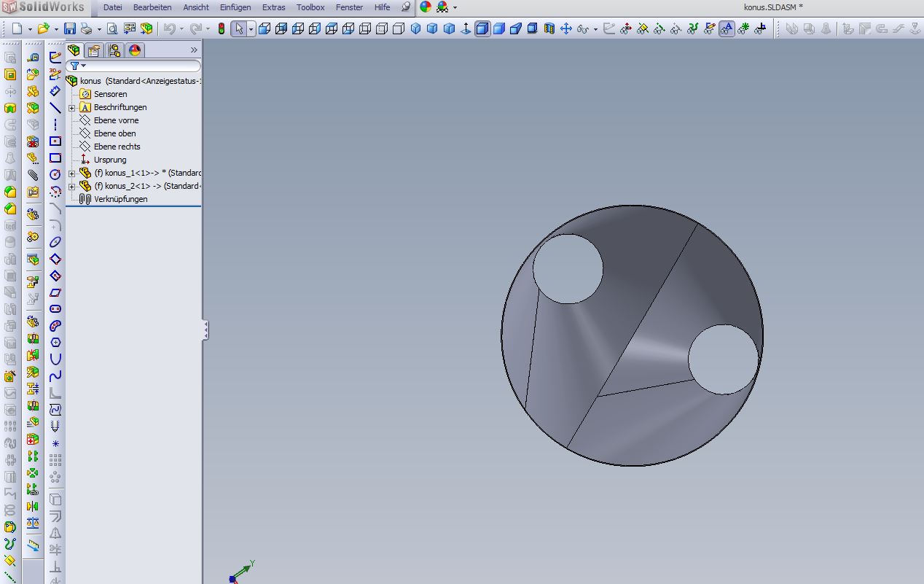924x584 pixels.
Task: Select the Polygon sketch tool
Action: click(55, 343)
